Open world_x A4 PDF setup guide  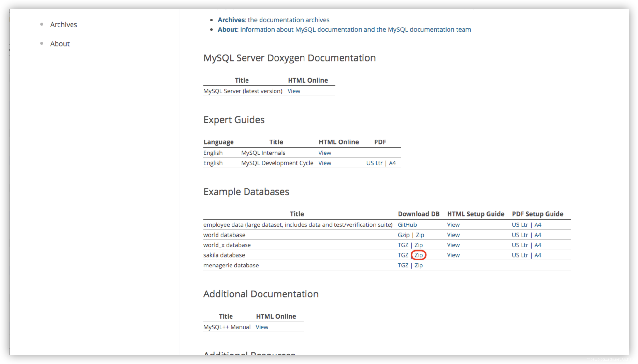538,245
